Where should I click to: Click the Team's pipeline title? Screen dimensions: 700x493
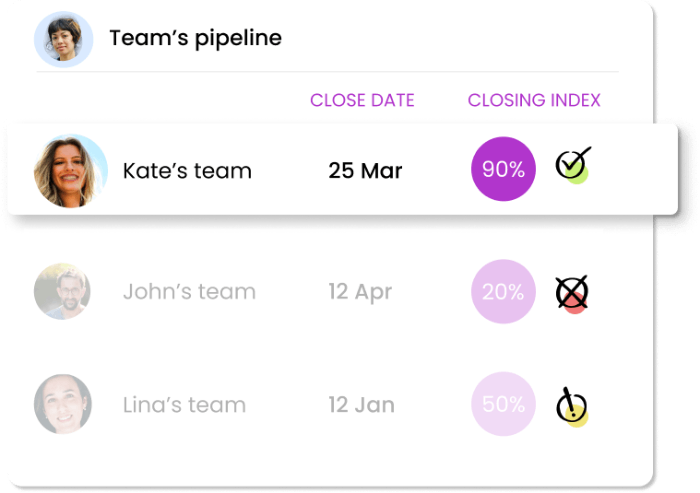tap(196, 38)
